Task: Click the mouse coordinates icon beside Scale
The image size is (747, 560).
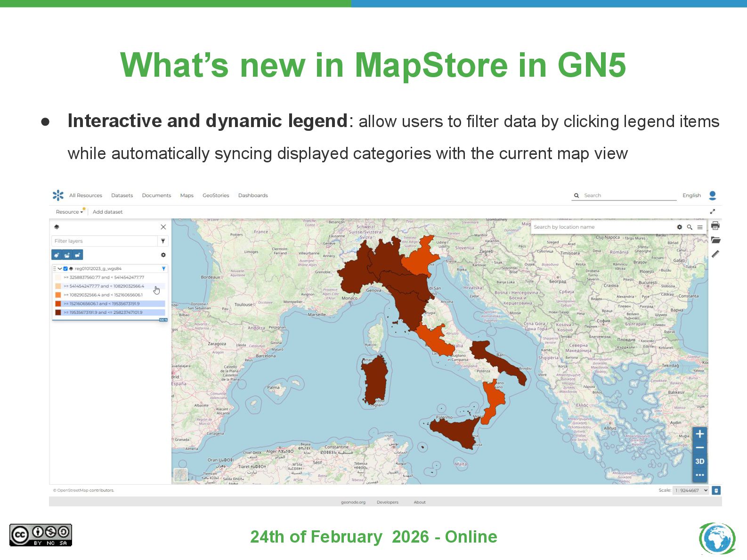Action: click(716, 490)
